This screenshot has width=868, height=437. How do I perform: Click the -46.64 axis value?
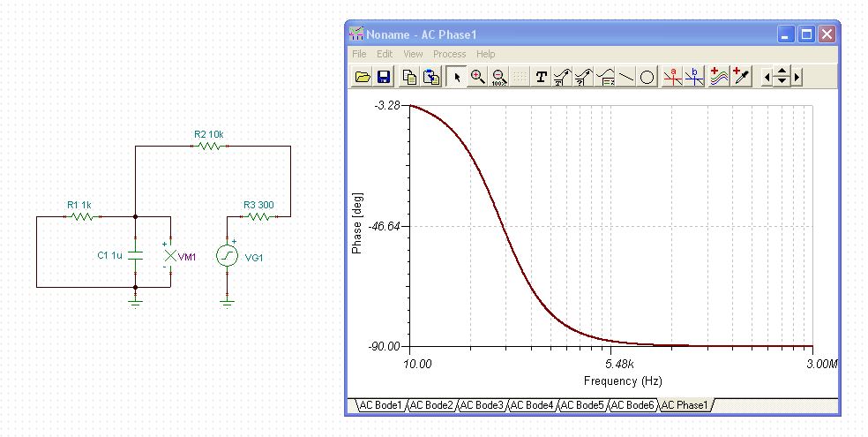tap(386, 226)
